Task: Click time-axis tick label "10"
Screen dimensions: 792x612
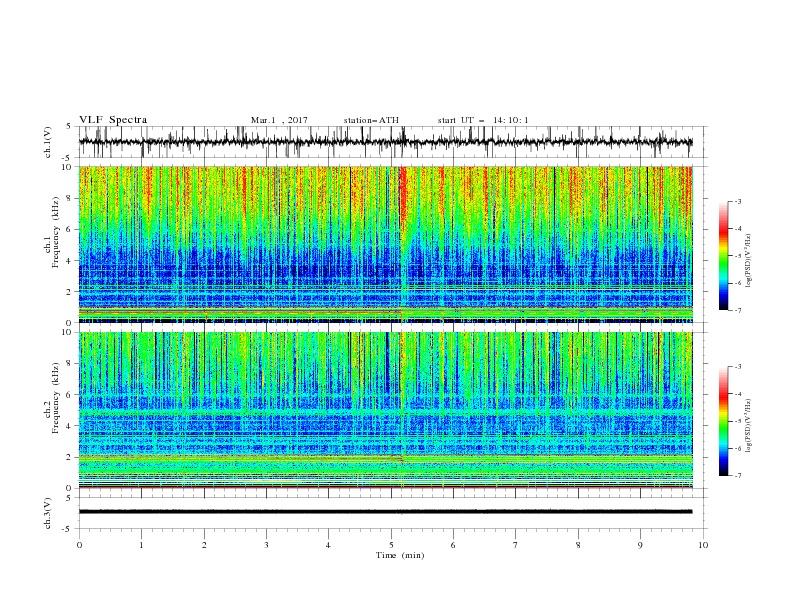Action: 703,545
